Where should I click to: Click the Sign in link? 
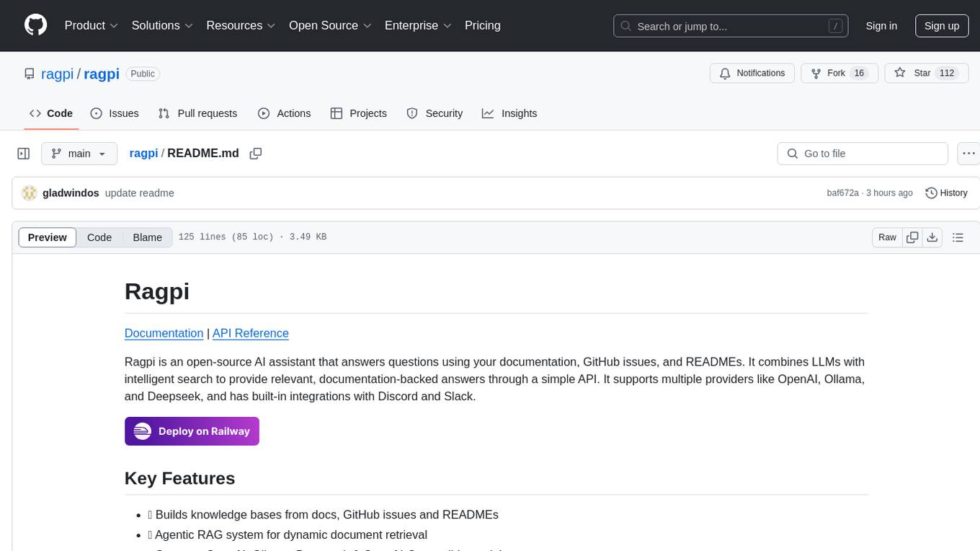click(x=881, y=26)
